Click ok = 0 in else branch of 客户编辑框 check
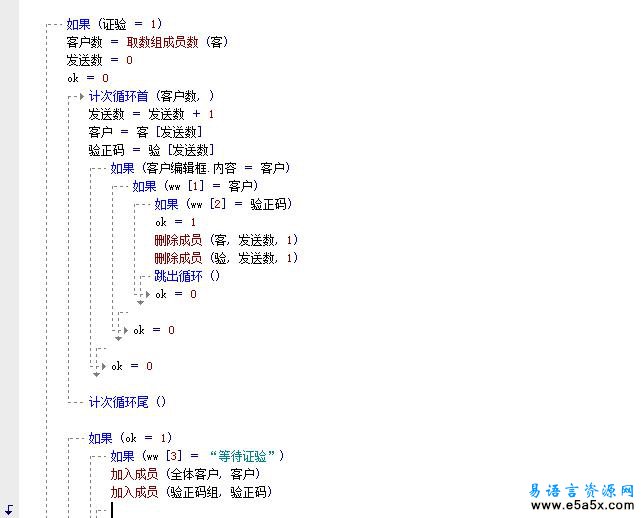 [x=132, y=366]
